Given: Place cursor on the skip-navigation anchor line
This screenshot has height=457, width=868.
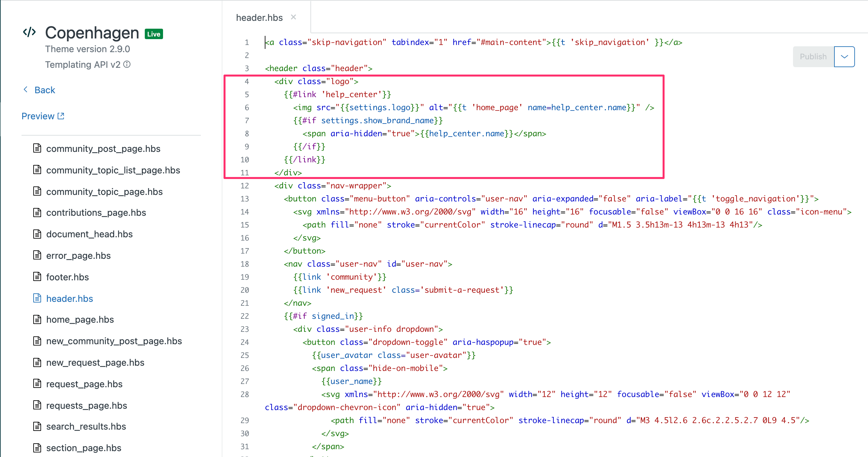Looking at the screenshot, I should 473,42.
